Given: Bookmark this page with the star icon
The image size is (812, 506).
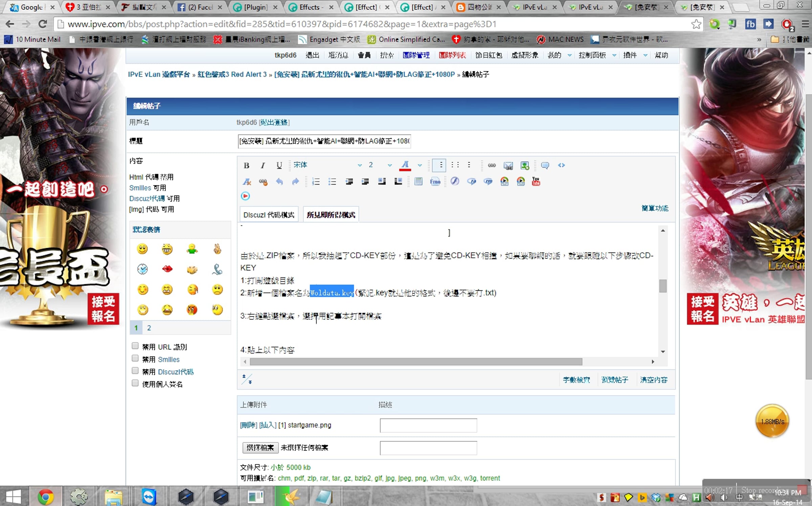Looking at the screenshot, I should [696, 24].
